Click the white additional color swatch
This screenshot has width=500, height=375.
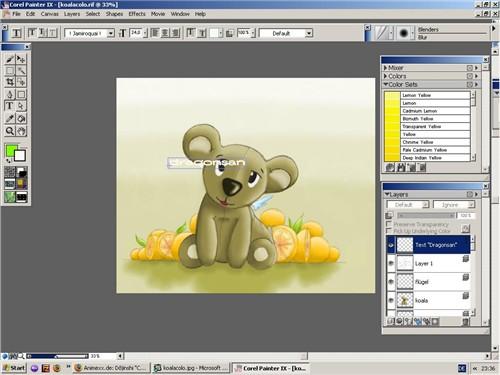[x=20, y=156]
